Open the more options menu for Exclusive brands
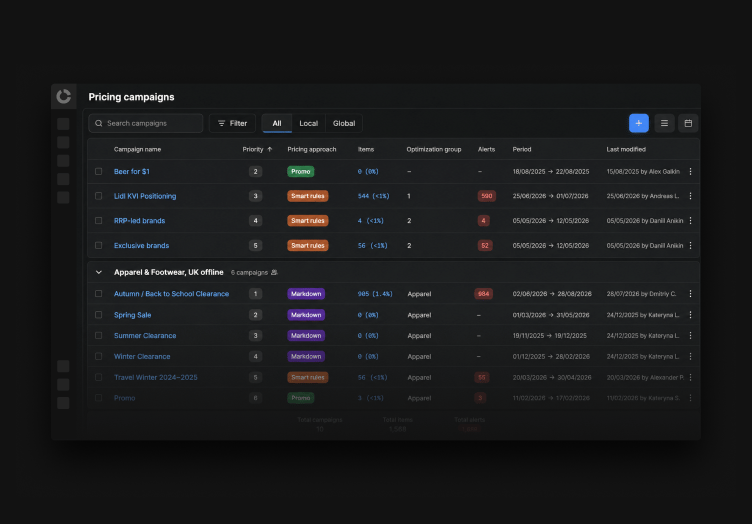 pos(690,245)
